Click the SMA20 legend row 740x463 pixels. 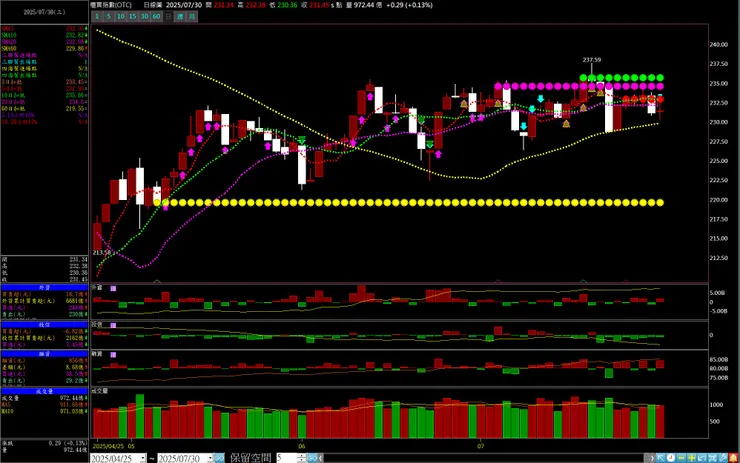point(44,42)
